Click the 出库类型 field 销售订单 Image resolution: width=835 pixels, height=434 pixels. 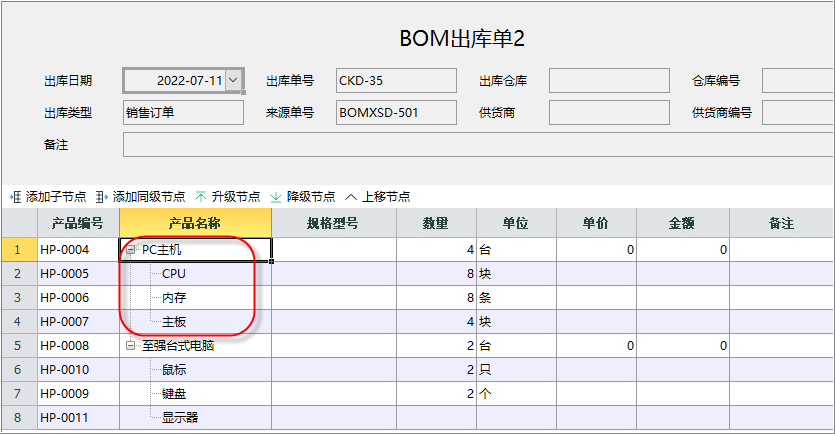click(183, 112)
